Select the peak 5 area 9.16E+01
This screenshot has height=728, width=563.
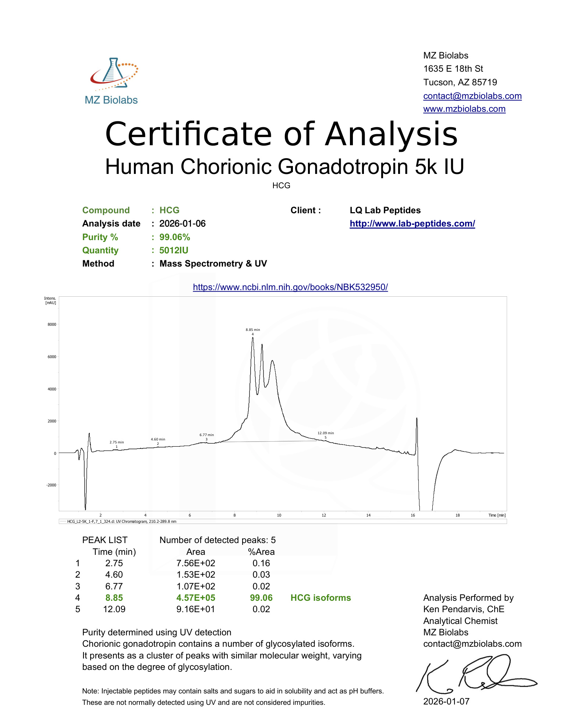pos(196,609)
